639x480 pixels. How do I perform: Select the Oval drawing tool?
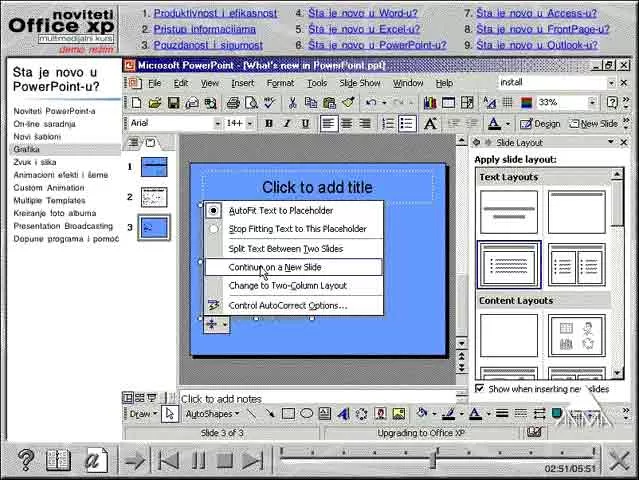tap(306, 414)
